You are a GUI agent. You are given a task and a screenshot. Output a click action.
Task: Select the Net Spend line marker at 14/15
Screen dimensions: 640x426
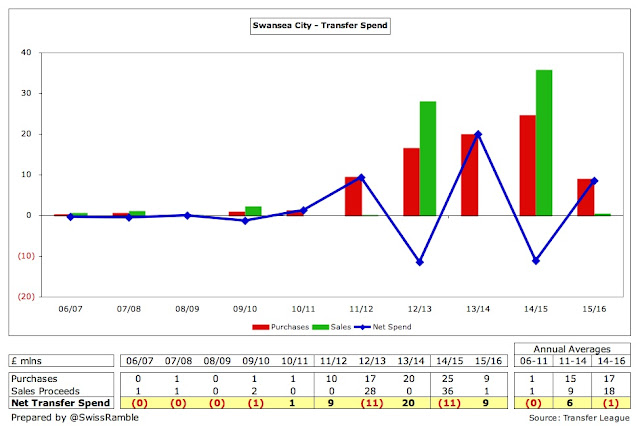point(536,261)
